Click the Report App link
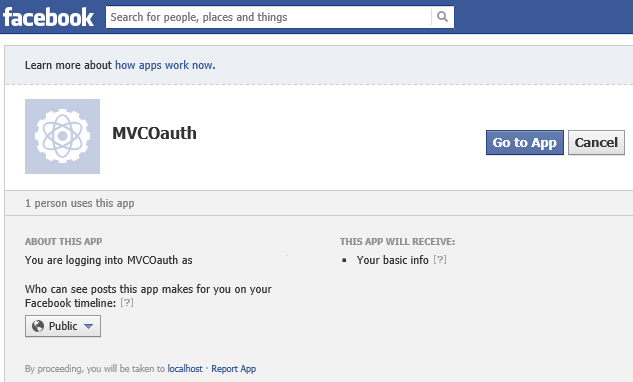 pos(234,369)
